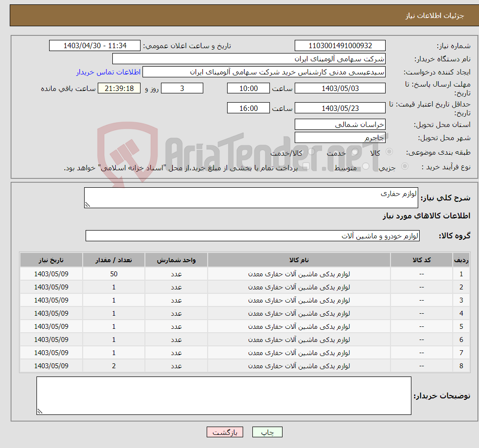Viewport: 479px width, 448px height.
Task: Click the page title جزئیات اطلاعات نیاز
Action: click(435, 16)
